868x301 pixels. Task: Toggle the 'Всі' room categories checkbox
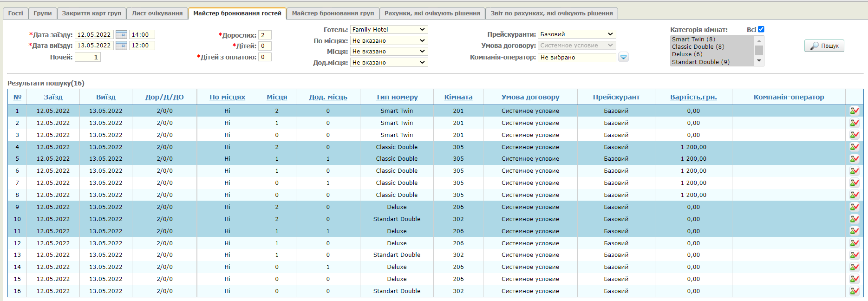click(761, 29)
